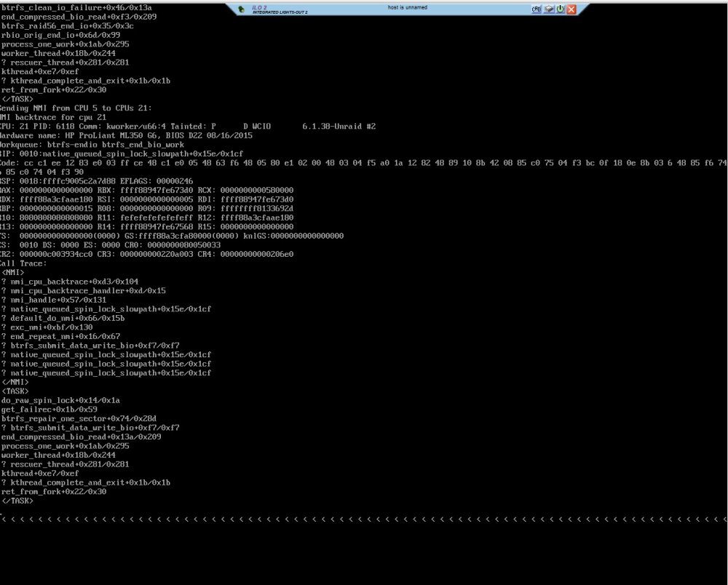Select line 'rbio_orig_end_io+0x6d/0x99'
728x585 pixels.
(x=61, y=35)
